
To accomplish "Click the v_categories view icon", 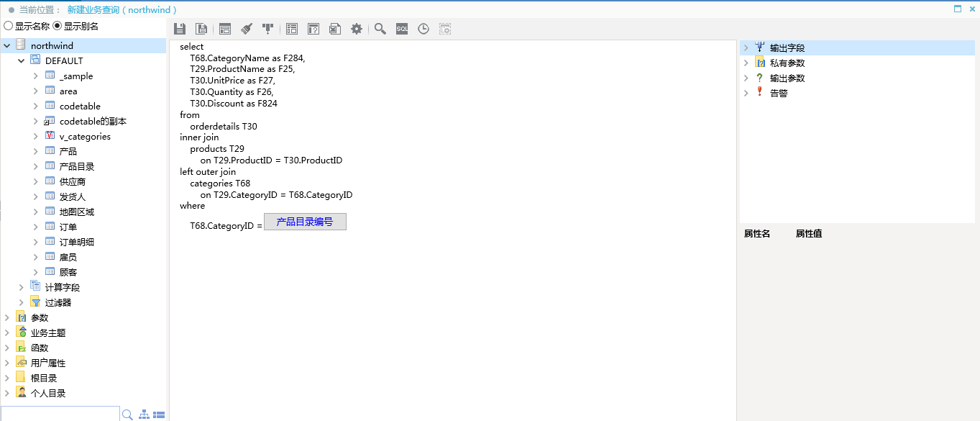I will tap(50, 136).
